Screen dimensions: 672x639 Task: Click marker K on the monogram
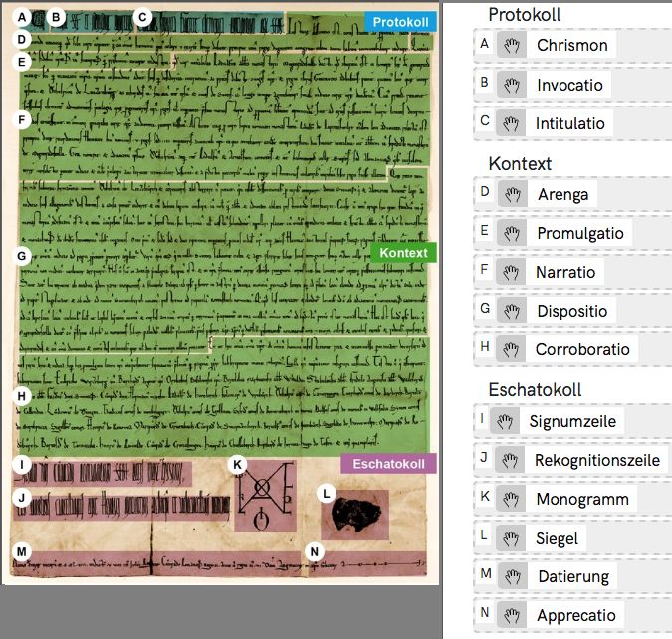(237, 465)
